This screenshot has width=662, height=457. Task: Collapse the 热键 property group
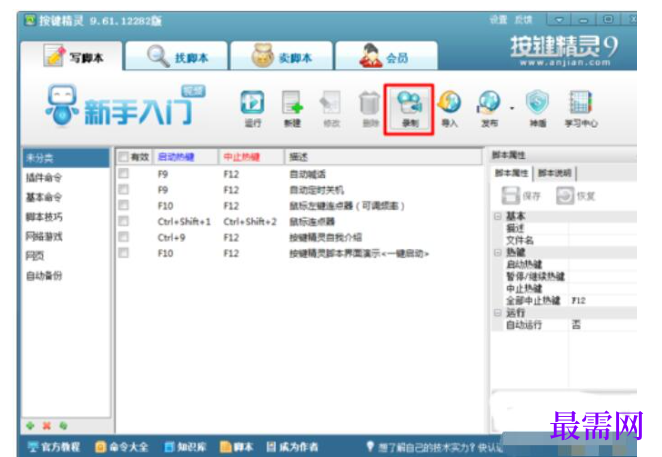pos(498,252)
